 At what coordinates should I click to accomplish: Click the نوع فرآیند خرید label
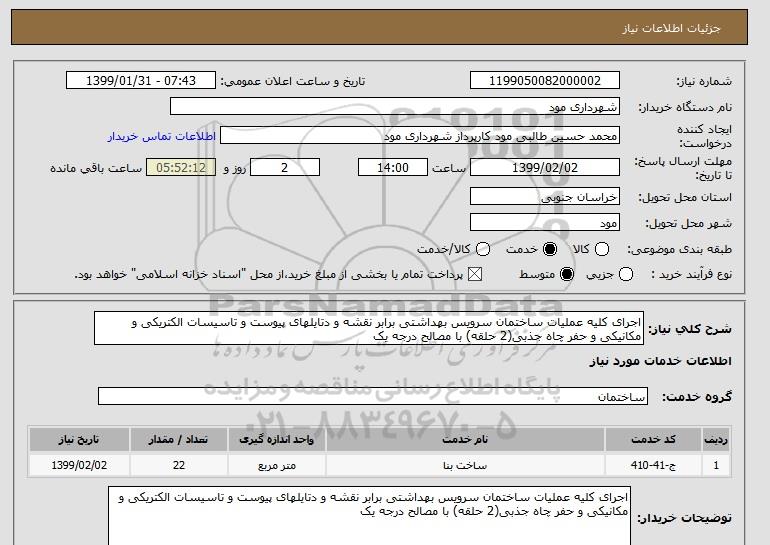coord(691,274)
